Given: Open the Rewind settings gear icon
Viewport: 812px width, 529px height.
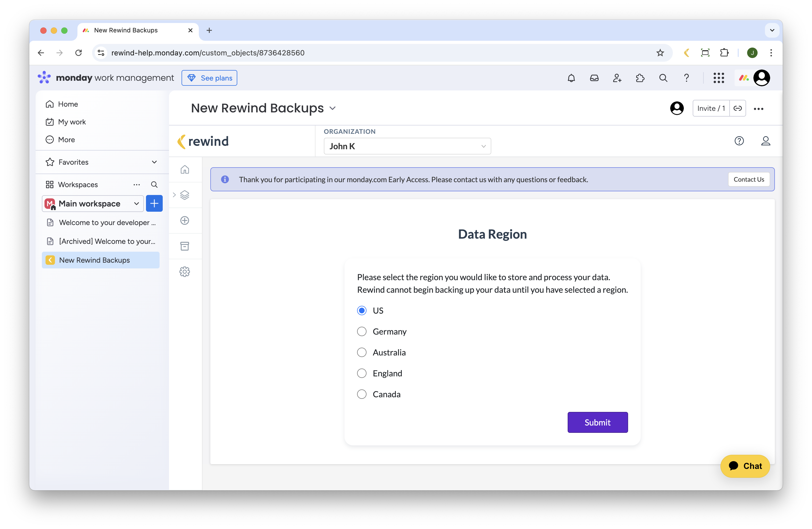Looking at the screenshot, I should click(x=185, y=272).
